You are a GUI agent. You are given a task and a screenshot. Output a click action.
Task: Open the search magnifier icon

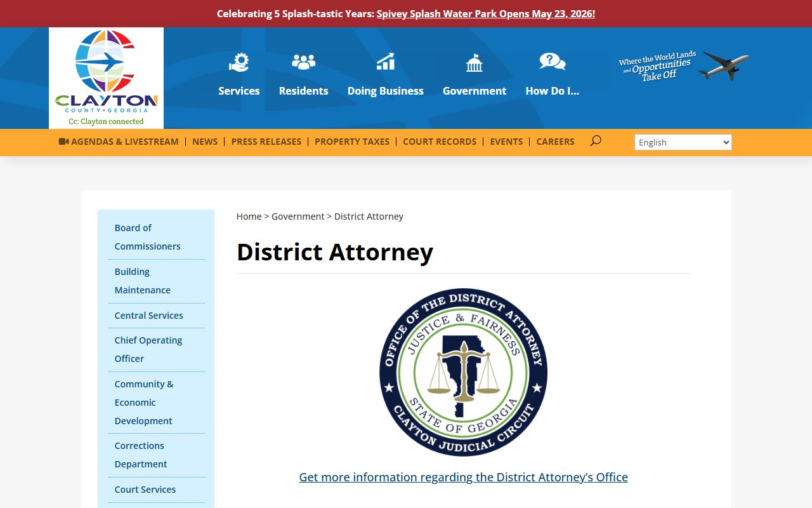click(x=595, y=141)
